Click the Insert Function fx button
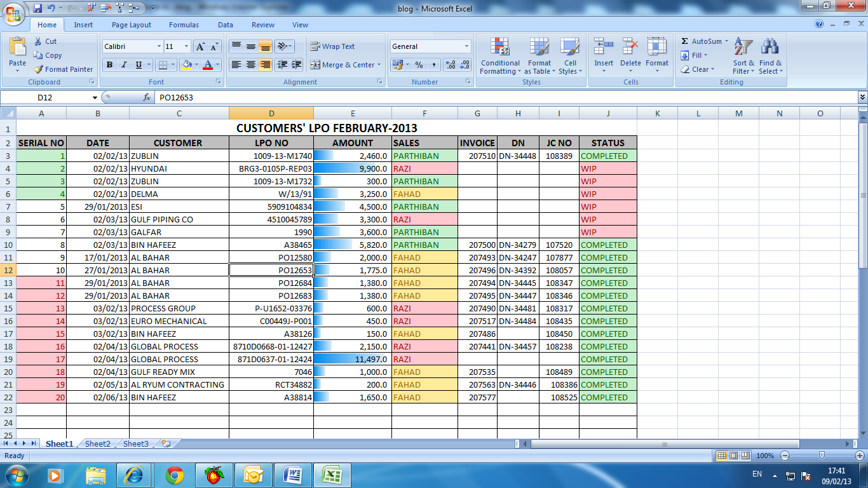Viewport: 868px width, 488px height. click(x=147, y=97)
